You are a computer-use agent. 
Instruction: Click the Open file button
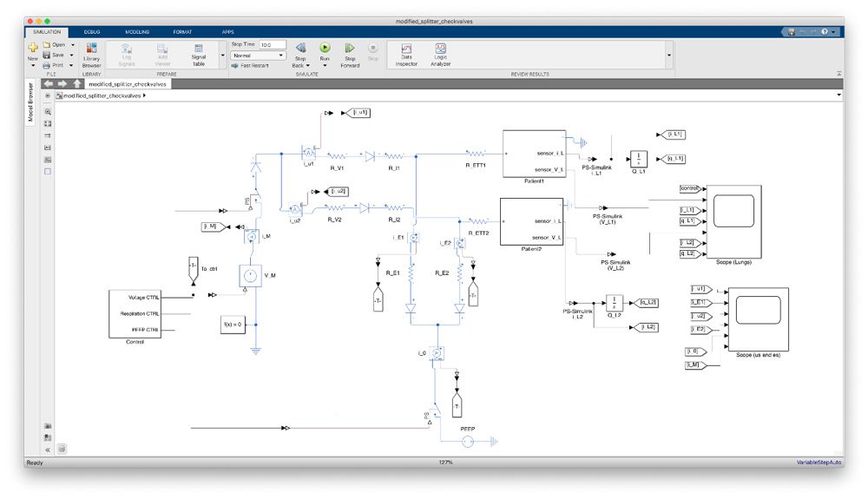point(56,44)
